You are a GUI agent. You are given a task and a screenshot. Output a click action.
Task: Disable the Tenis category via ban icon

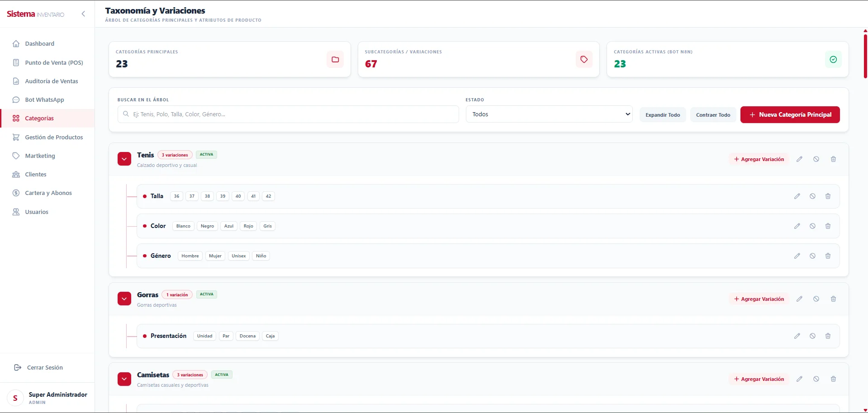point(816,159)
